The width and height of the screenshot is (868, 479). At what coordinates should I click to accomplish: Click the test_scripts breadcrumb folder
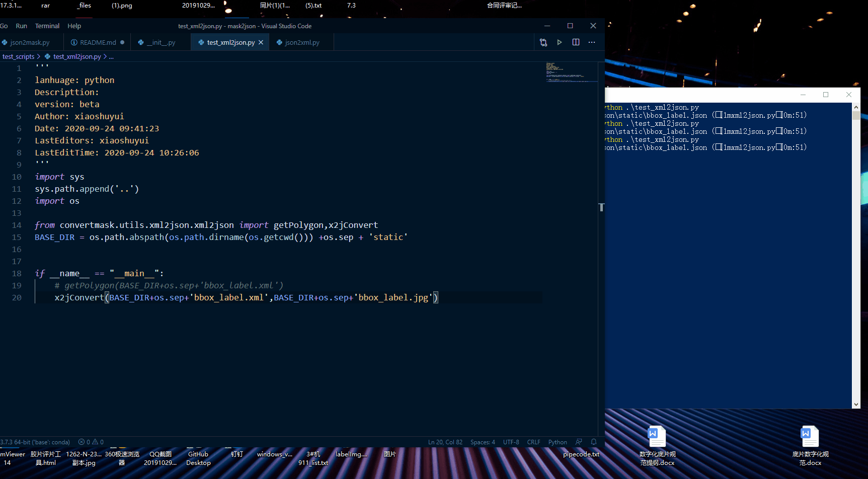[19, 57]
